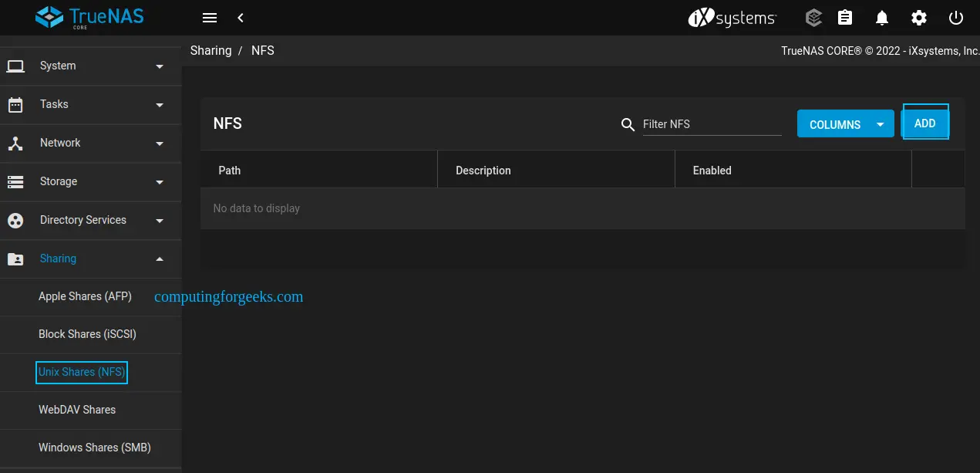Open the computingforgeeks.com link
This screenshot has width=980, height=473.
coord(228,296)
